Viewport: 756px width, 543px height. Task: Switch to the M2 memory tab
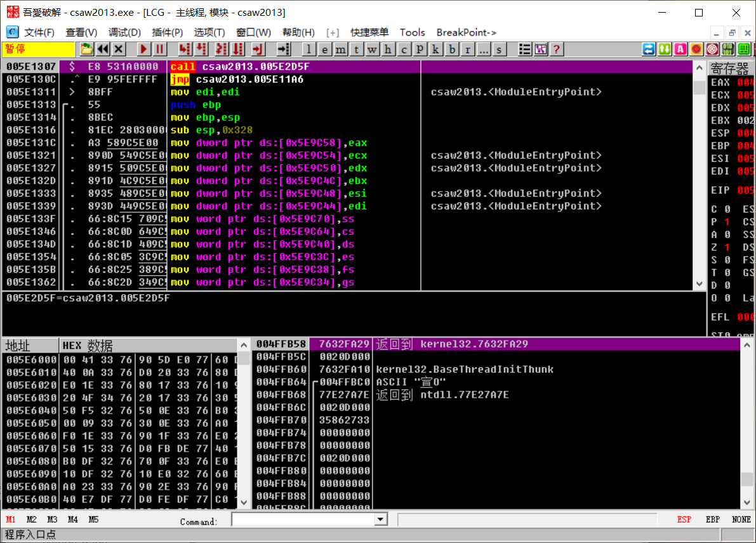31,520
